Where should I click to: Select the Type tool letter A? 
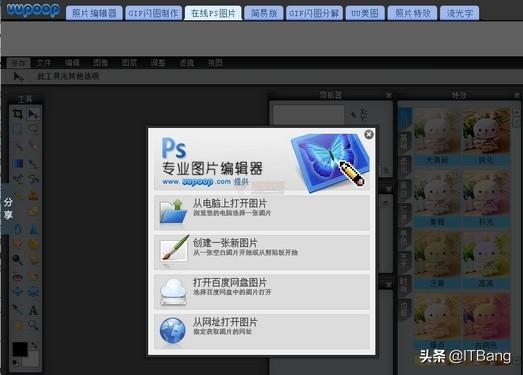33,310
